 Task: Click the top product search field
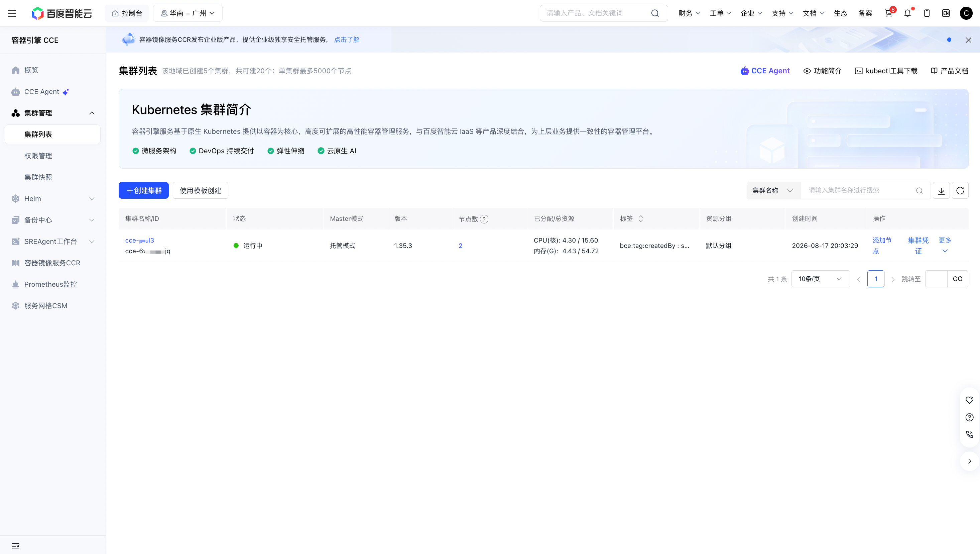pyautogui.click(x=604, y=13)
